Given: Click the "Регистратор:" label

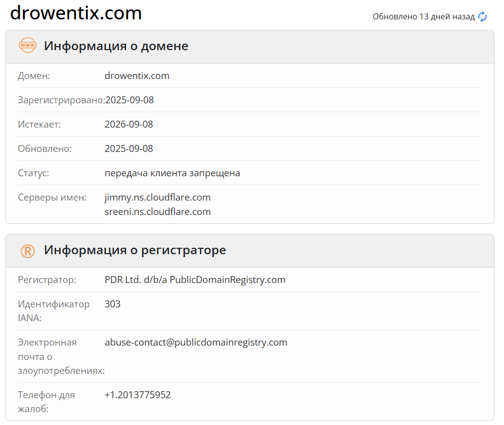Looking at the screenshot, I should coord(47,280).
